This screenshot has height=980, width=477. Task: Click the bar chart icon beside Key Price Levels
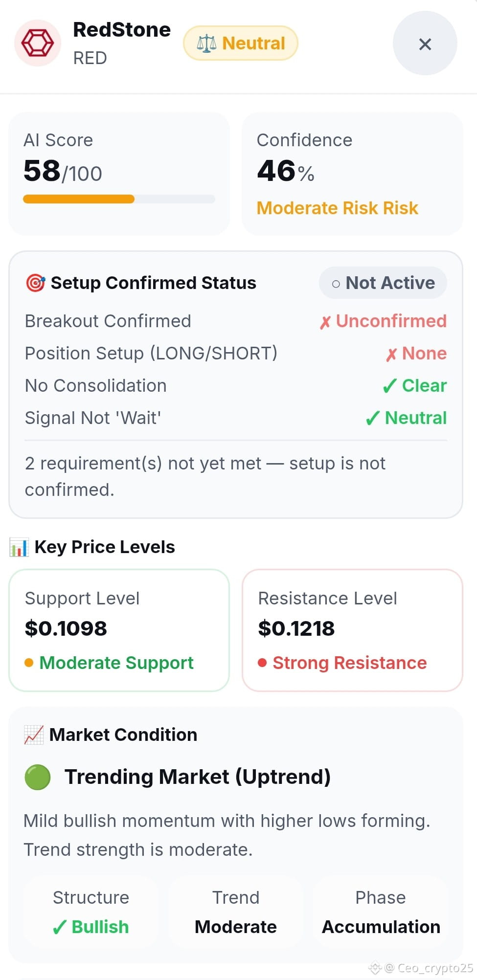pos(19,547)
